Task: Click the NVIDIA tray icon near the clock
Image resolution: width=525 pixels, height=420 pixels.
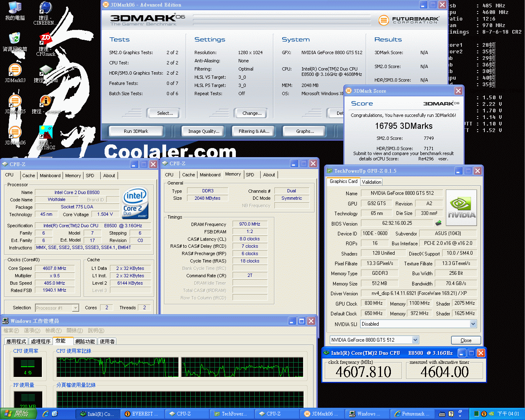Action: click(x=491, y=414)
